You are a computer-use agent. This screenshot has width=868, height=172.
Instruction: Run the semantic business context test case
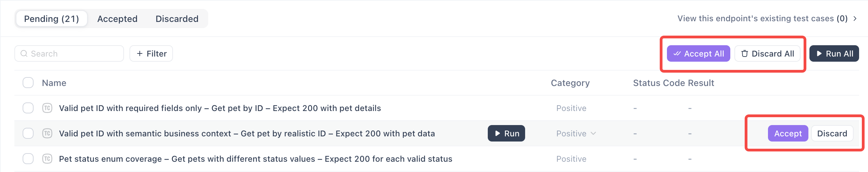tap(506, 133)
